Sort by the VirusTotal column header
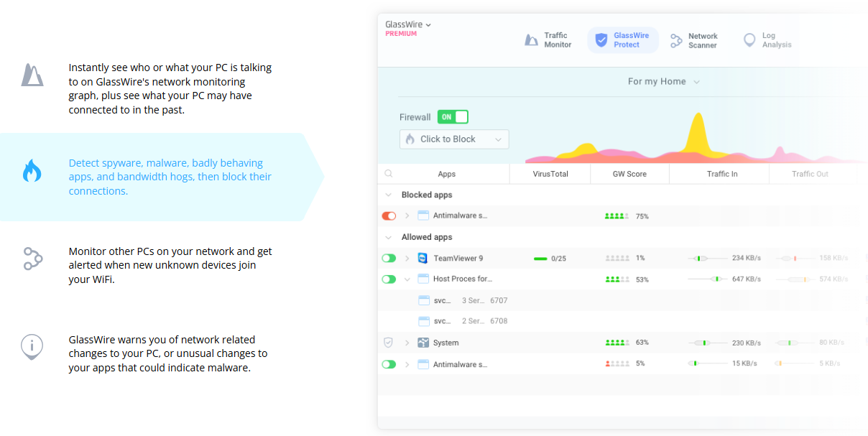Viewport: 868px width, 436px height. pyautogui.click(x=550, y=174)
